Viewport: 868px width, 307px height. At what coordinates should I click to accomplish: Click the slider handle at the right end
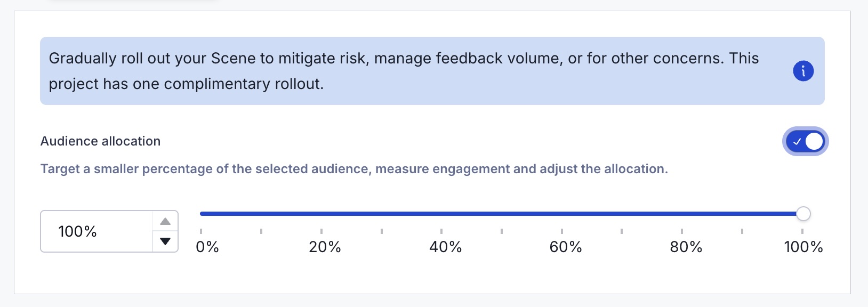tap(803, 214)
